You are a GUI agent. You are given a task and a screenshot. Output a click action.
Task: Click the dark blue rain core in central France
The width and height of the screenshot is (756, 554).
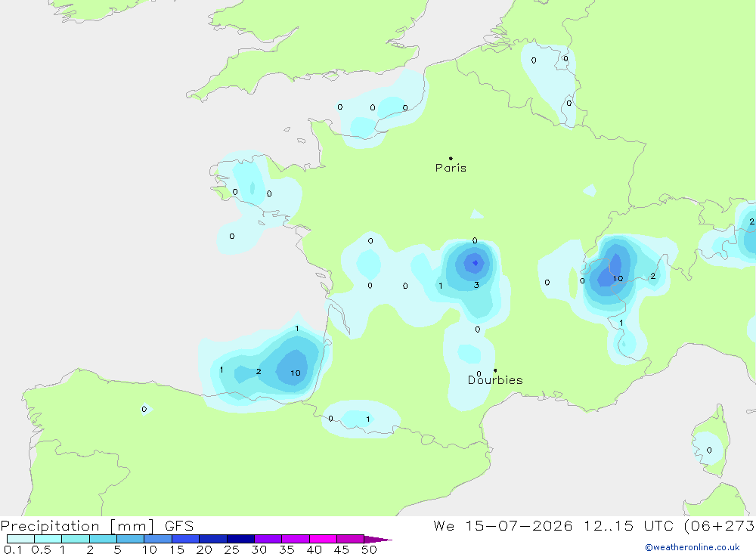pyautogui.click(x=476, y=263)
